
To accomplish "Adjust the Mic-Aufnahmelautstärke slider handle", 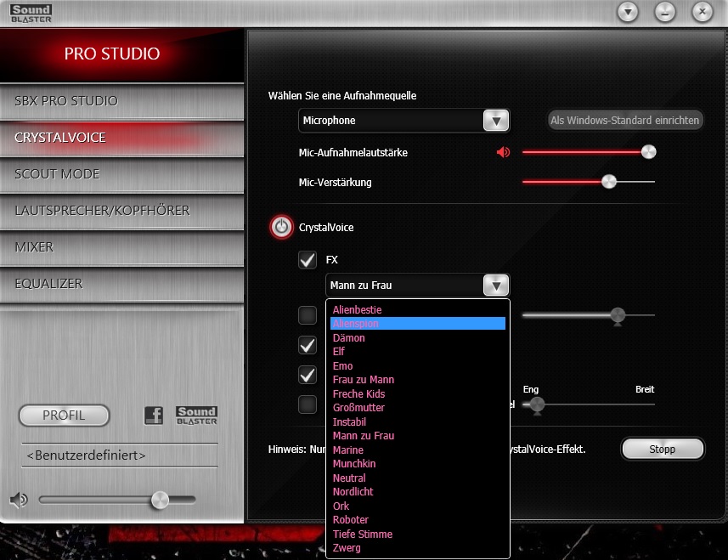I will pos(649,152).
